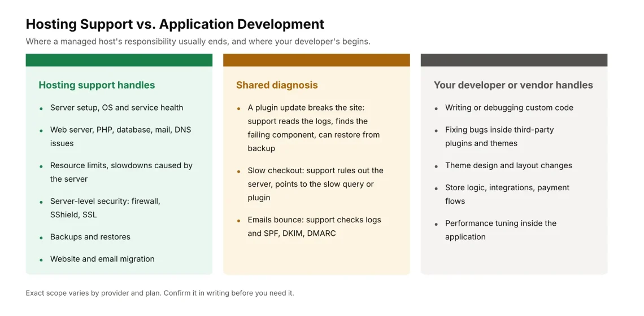Select the Hosting support handles heading
The image size is (644, 316).
pyautogui.click(x=97, y=85)
